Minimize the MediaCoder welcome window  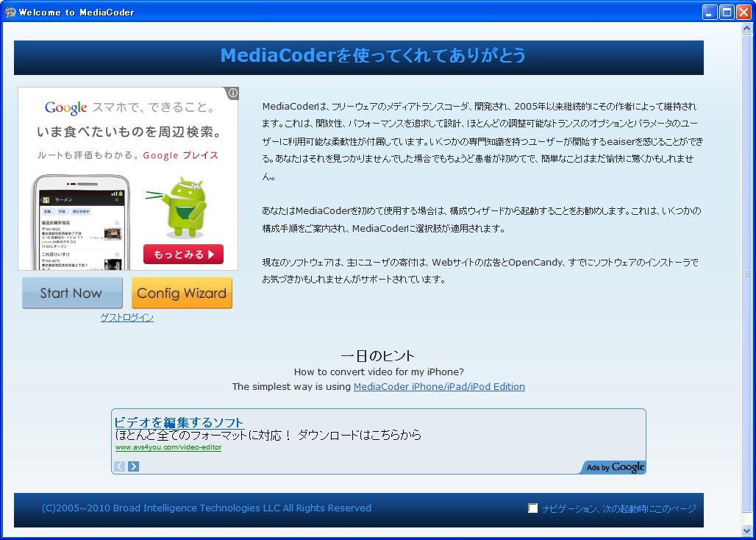(708, 12)
